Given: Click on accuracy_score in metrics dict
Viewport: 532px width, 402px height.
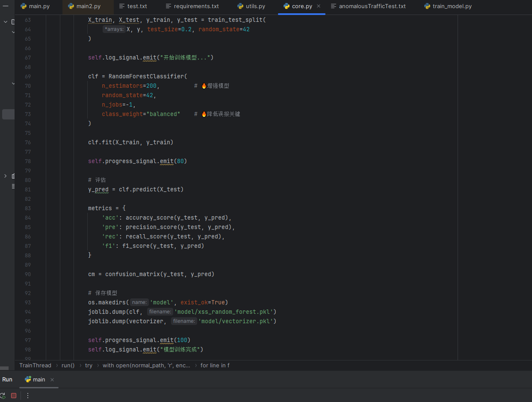Looking at the screenshot, I should [150, 218].
